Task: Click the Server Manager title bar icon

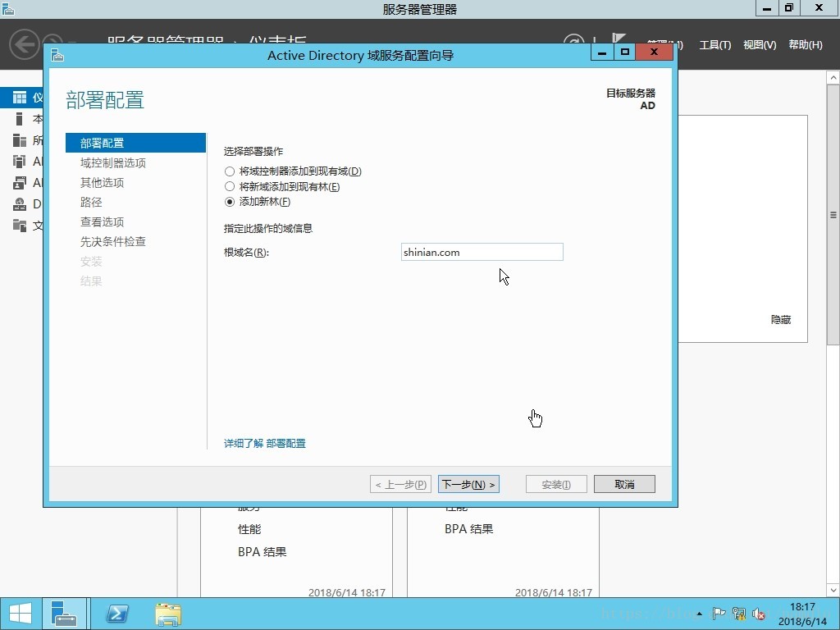Action: click(x=8, y=8)
